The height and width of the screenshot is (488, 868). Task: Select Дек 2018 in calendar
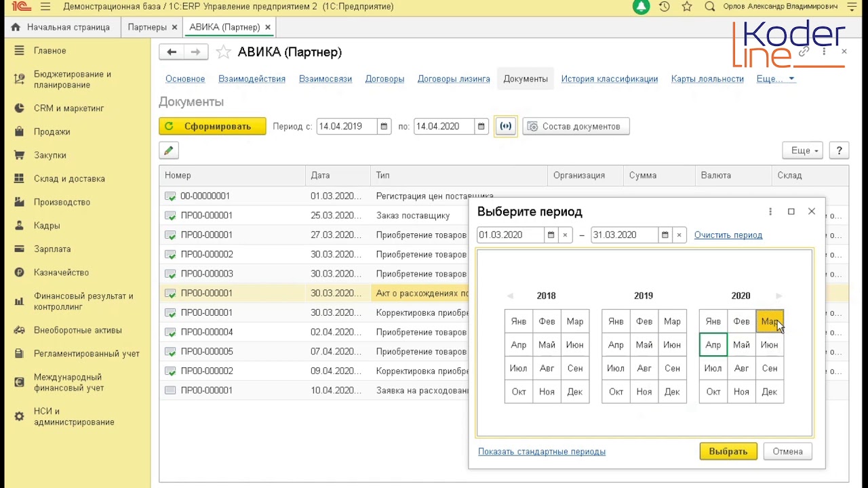[x=575, y=392]
